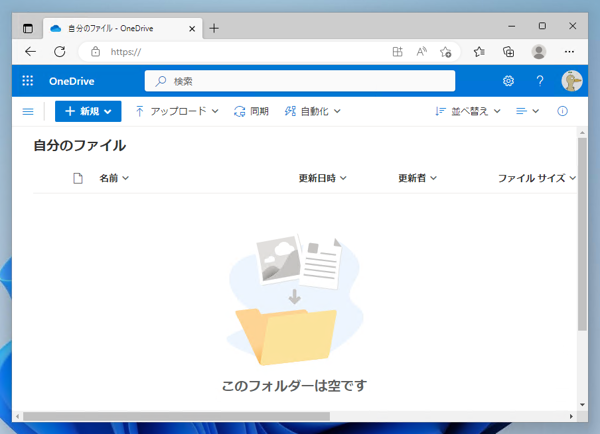Open the account avatar menu

[x=572, y=81]
